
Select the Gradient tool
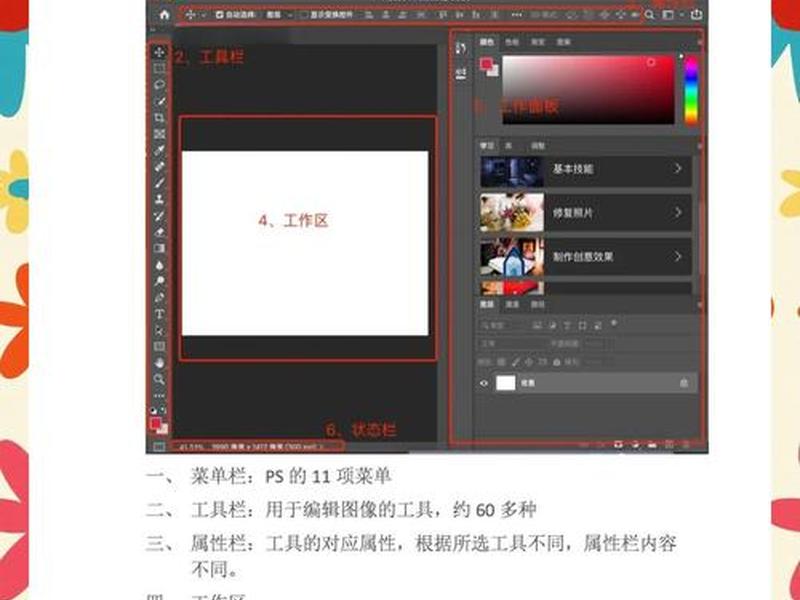click(159, 248)
